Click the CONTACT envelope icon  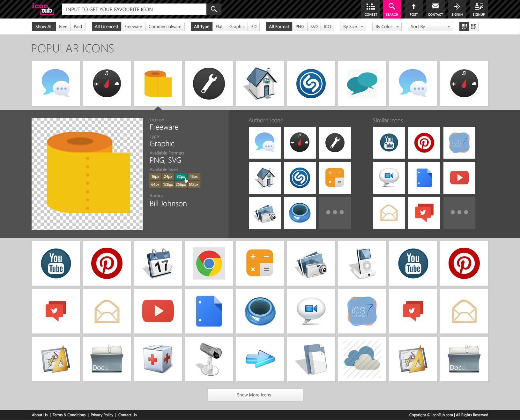(435, 9)
